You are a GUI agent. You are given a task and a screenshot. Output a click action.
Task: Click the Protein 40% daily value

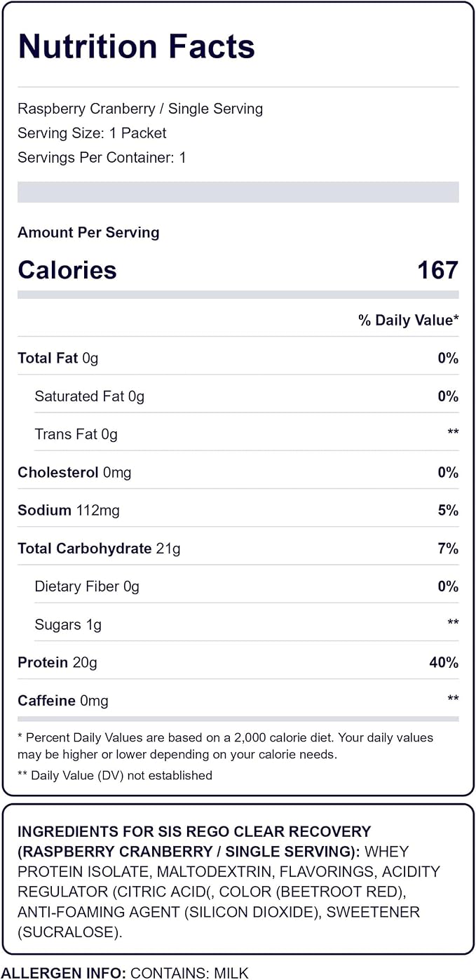click(444, 662)
